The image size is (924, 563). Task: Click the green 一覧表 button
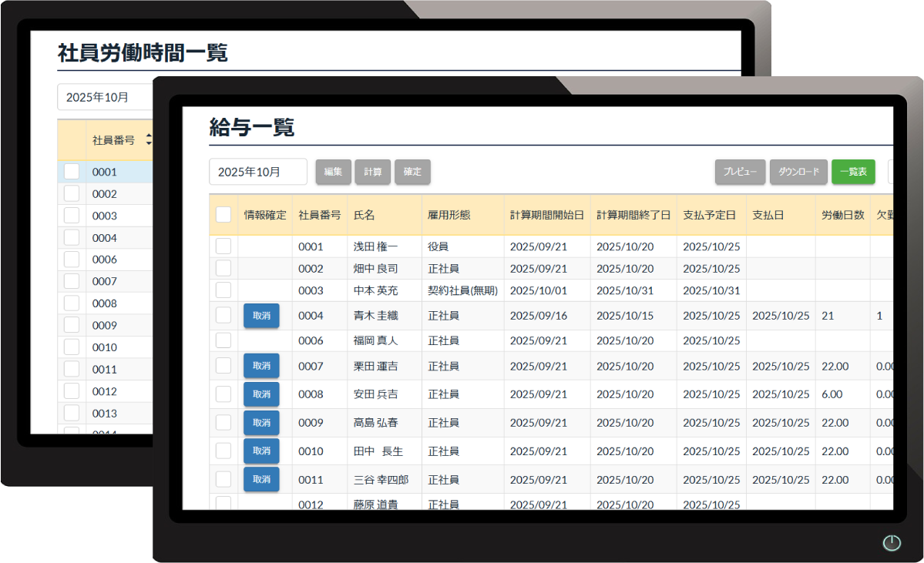tap(853, 172)
